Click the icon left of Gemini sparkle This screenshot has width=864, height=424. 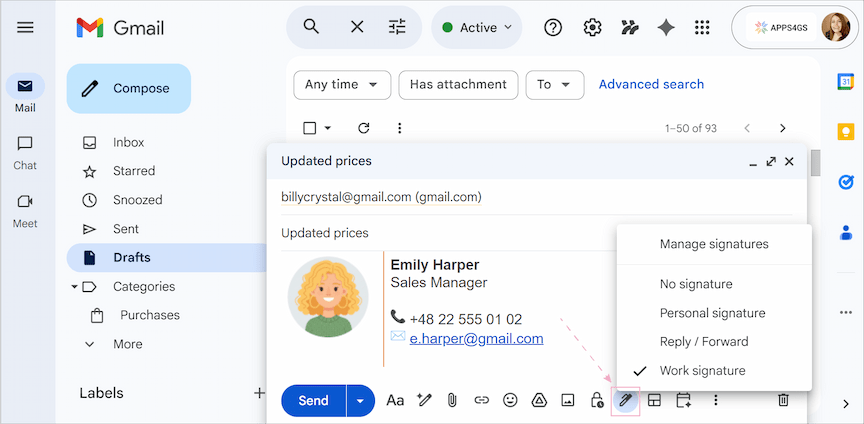click(x=629, y=28)
